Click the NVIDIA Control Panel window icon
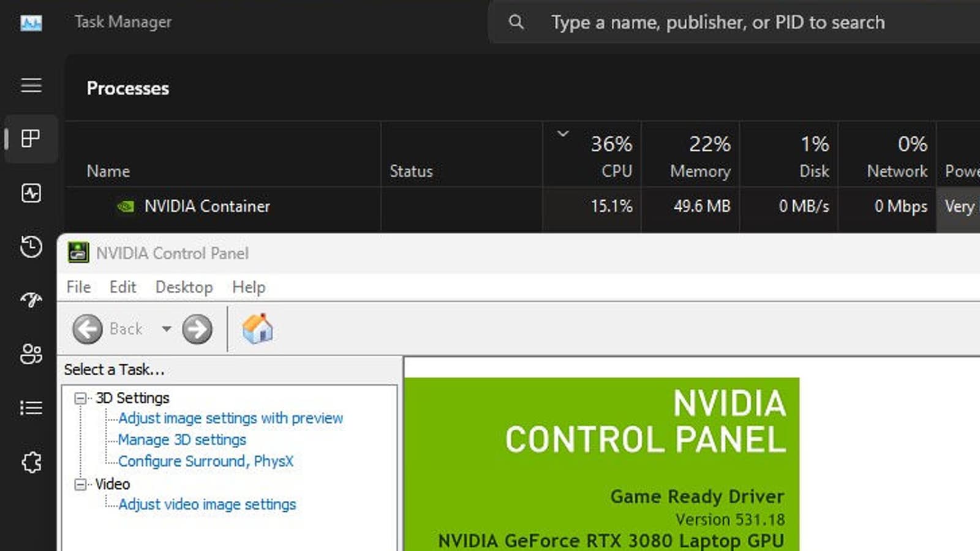980x551 pixels. coord(78,252)
